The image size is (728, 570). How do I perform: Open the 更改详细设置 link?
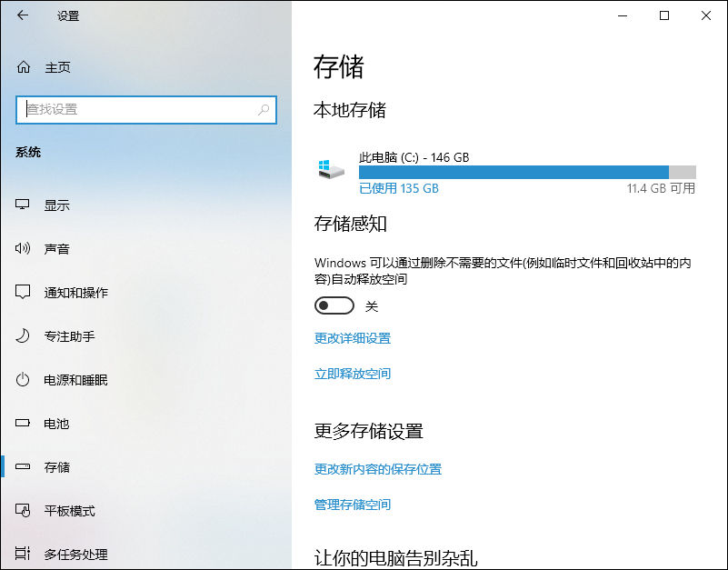tap(353, 338)
